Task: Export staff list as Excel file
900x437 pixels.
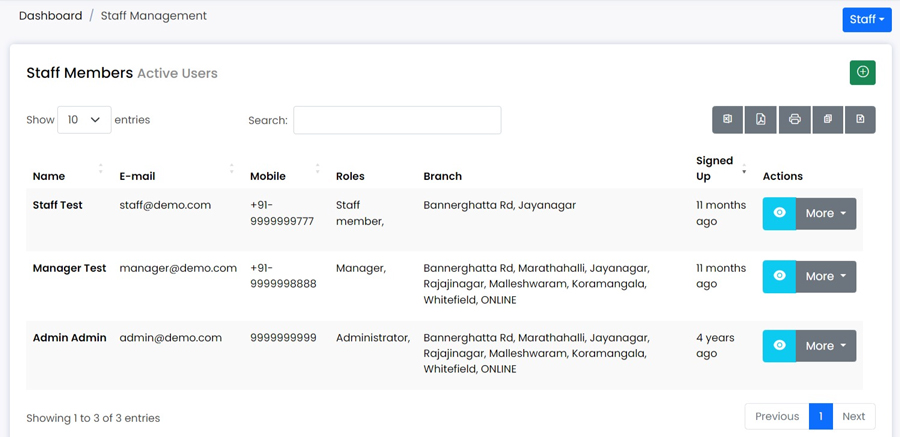Action: (860, 119)
